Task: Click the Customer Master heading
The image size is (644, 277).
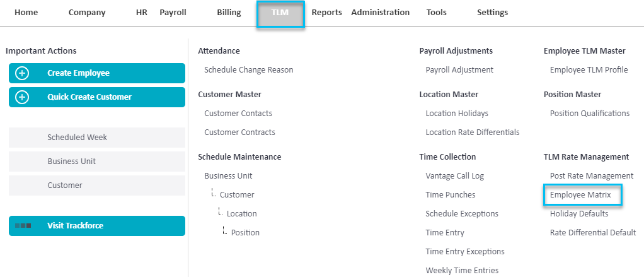Action: click(229, 95)
